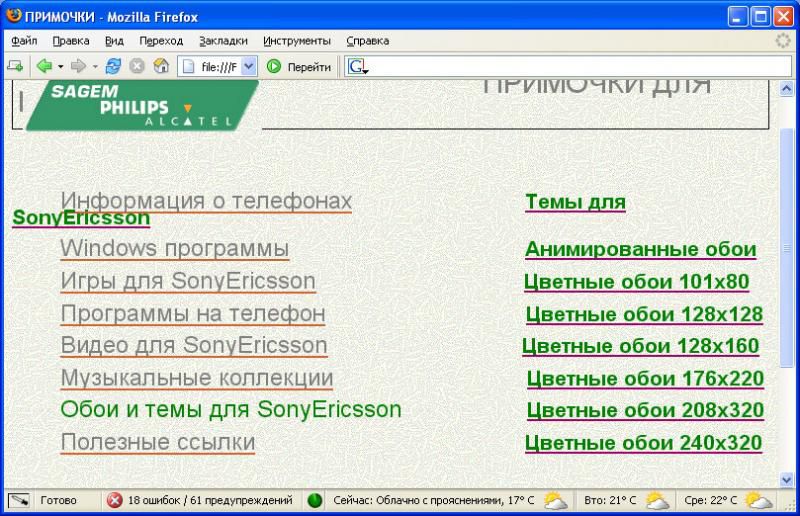Screen dimensions: 800x516
Task: Click the Stop loading icon
Action: pyautogui.click(x=137, y=67)
